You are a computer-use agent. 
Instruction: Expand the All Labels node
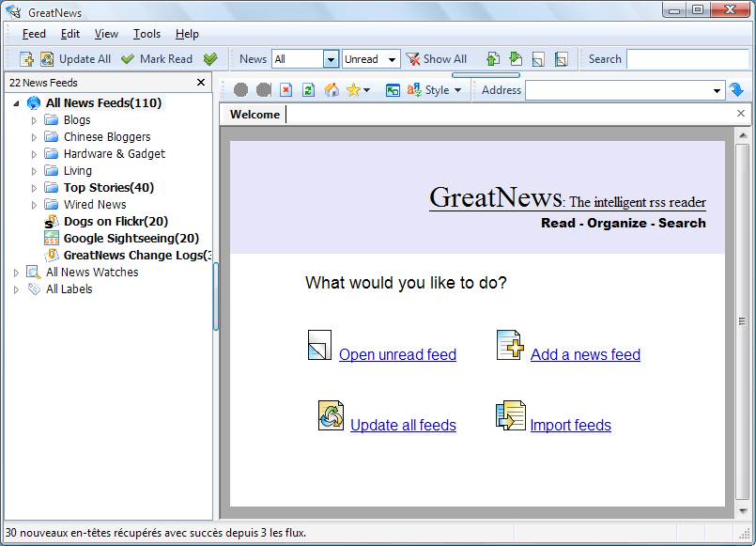[16, 289]
